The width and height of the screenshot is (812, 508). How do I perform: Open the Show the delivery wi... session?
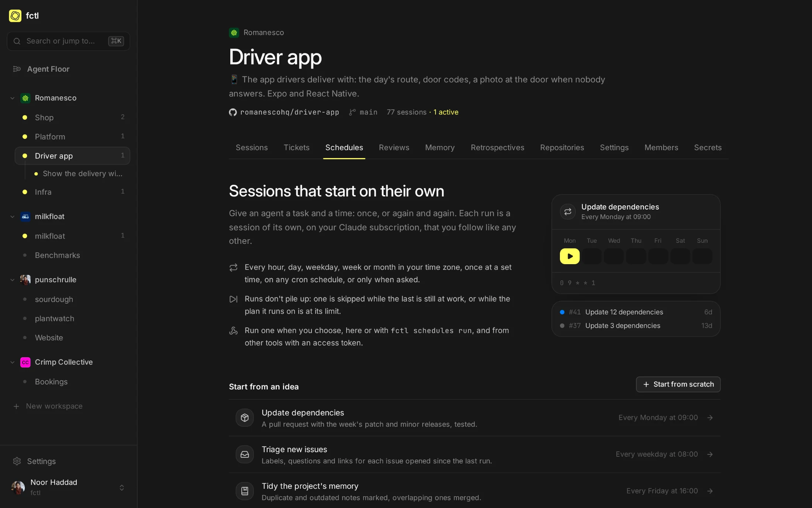tap(78, 174)
